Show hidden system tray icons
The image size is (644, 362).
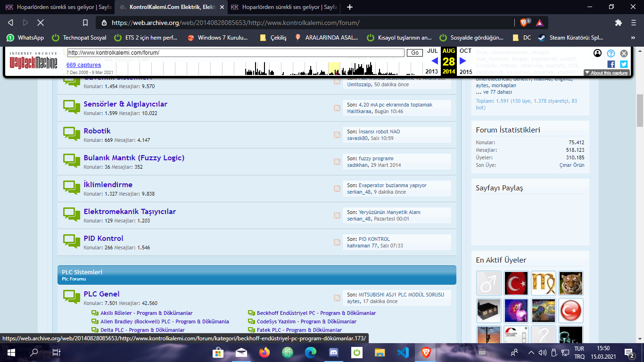click(x=531, y=352)
